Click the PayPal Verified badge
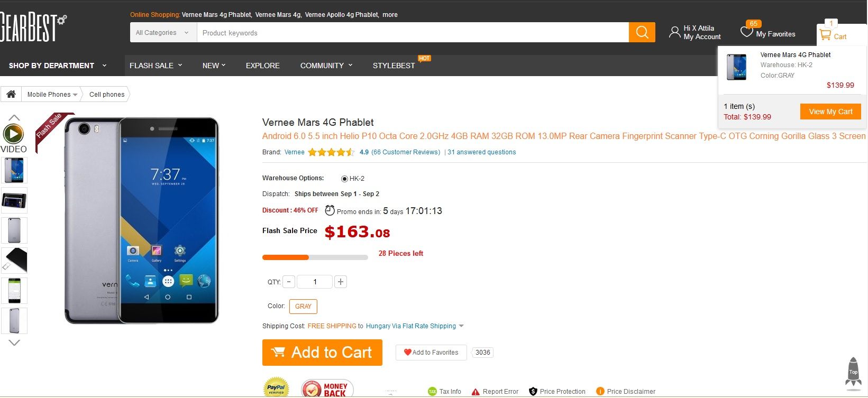This screenshot has width=868, height=398. point(276,387)
